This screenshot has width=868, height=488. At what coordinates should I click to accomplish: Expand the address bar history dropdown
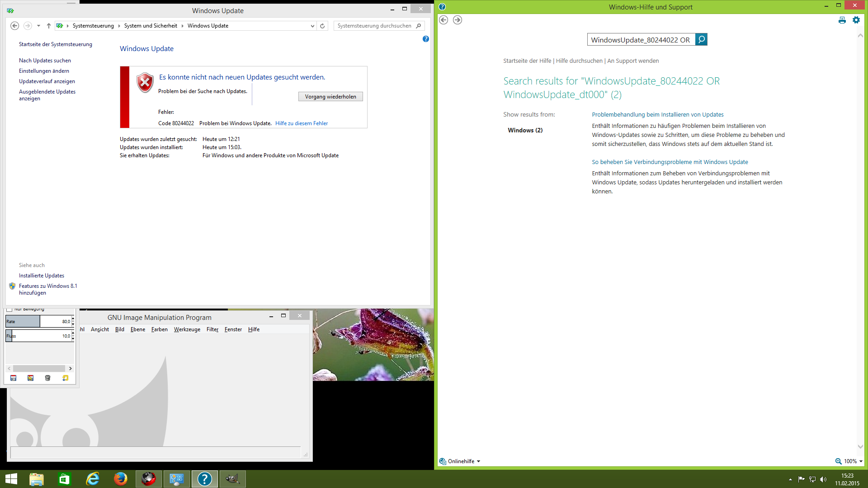(312, 26)
